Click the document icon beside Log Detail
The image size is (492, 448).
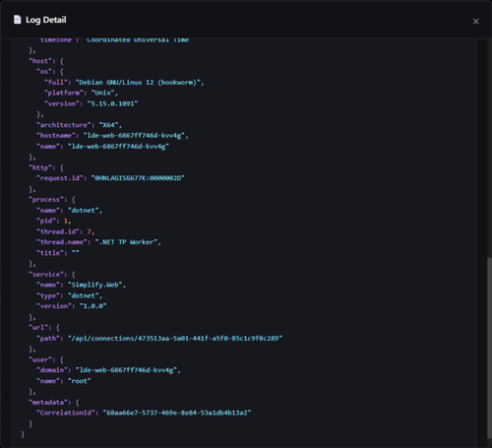[18, 20]
